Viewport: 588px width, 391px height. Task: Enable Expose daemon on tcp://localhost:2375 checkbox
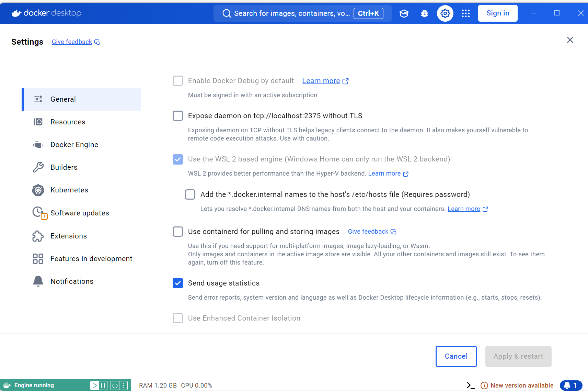tap(178, 116)
